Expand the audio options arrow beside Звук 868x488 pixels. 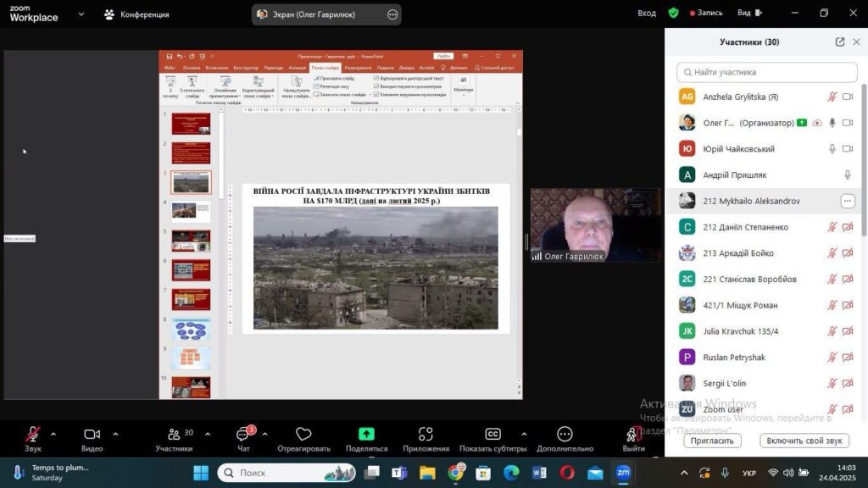[x=53, y=434]
